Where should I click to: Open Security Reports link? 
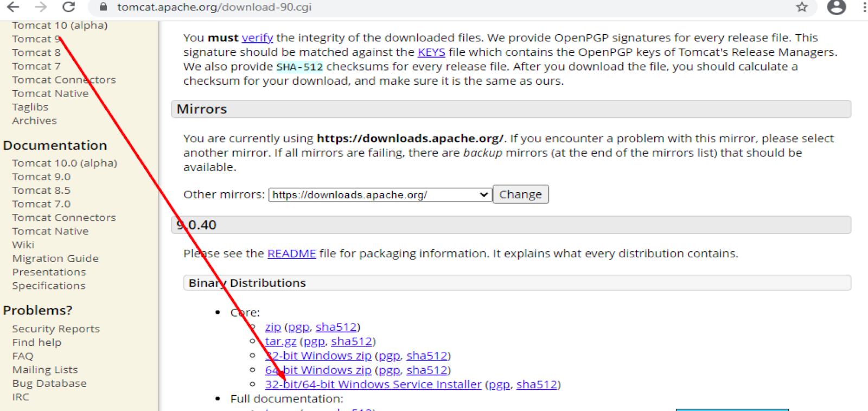point(56,329)
